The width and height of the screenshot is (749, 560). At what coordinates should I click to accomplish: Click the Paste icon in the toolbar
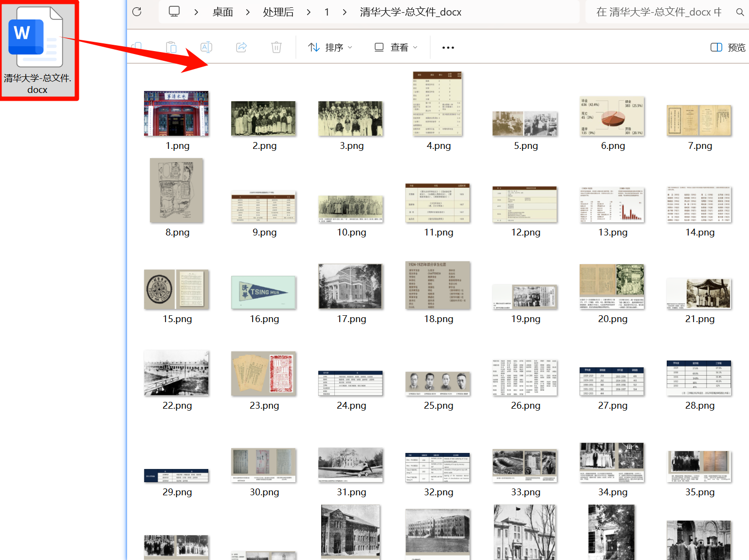click(x=171, y=47)
